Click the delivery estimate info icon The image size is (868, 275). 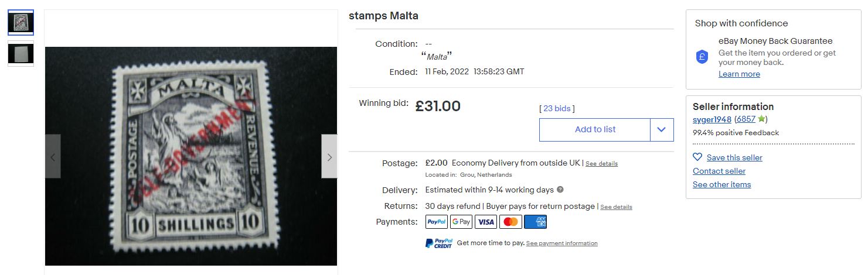pyautogui.click(x=560, y=190)
